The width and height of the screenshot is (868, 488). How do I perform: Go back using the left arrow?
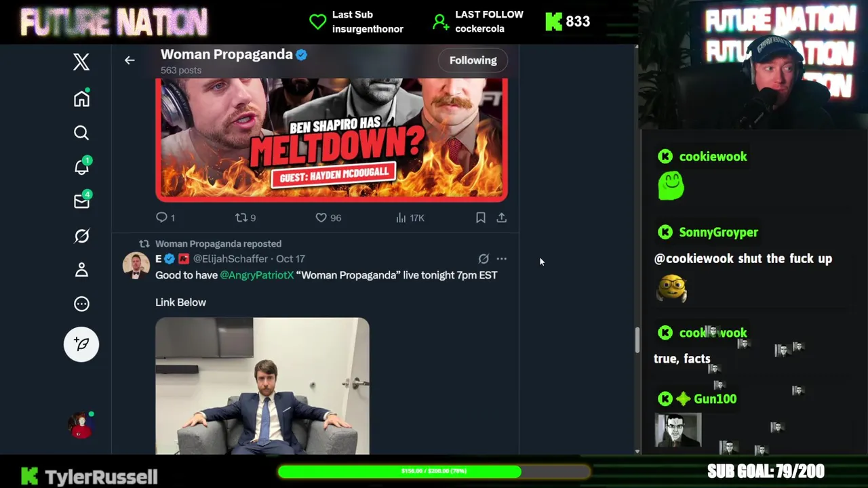(130, 60)
